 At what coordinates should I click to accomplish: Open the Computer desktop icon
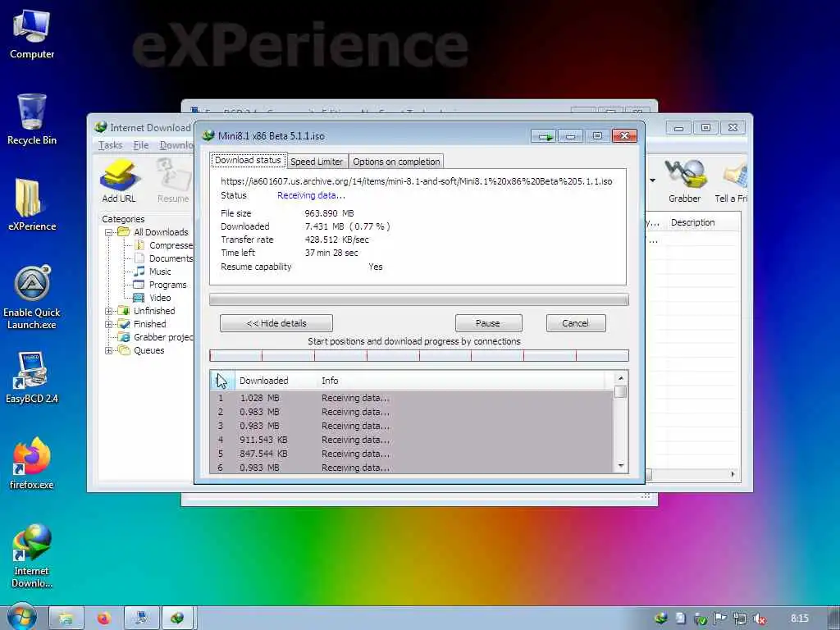pyautogui.click(x=32, y=34)
